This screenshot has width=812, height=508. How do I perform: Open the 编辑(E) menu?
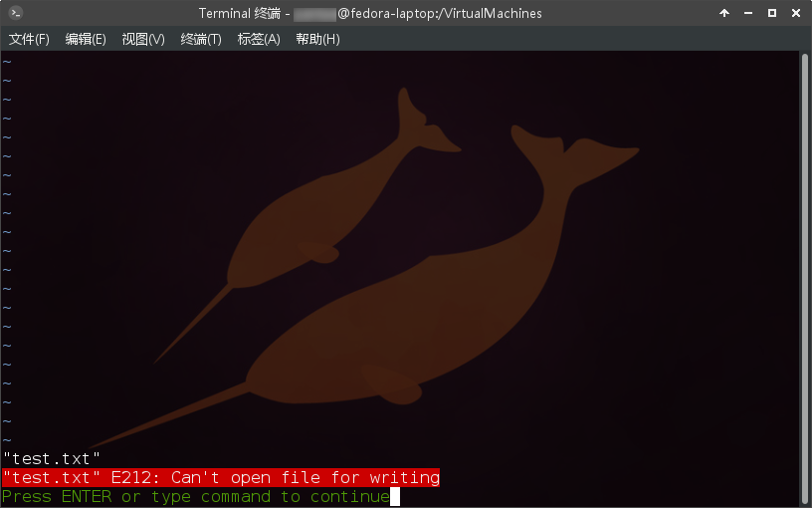(86, 39)
